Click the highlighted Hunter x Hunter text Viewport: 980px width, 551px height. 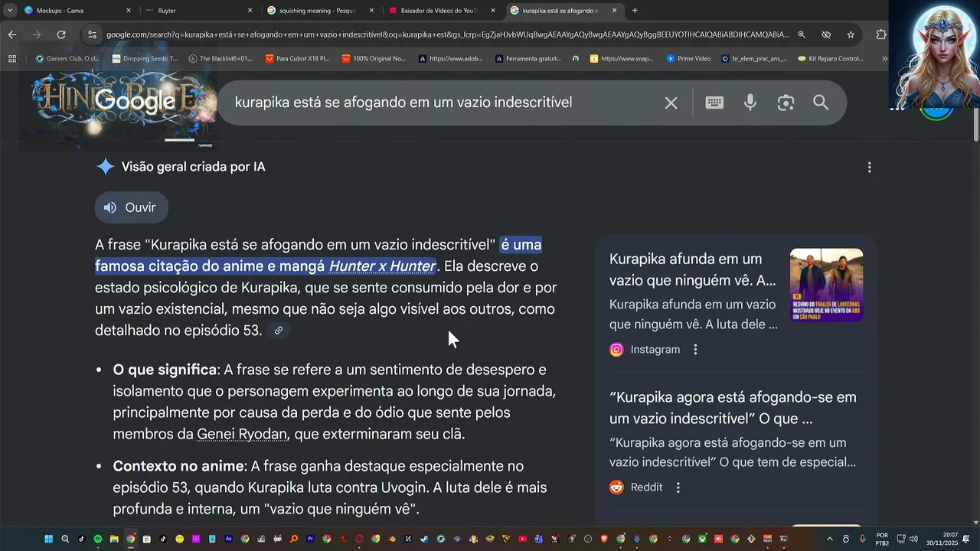382,266
